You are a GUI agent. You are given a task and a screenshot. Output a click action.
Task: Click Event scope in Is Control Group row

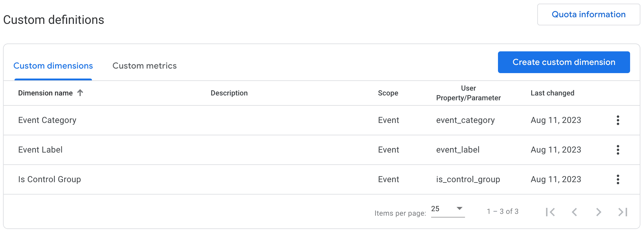click(x=389, y=179)
